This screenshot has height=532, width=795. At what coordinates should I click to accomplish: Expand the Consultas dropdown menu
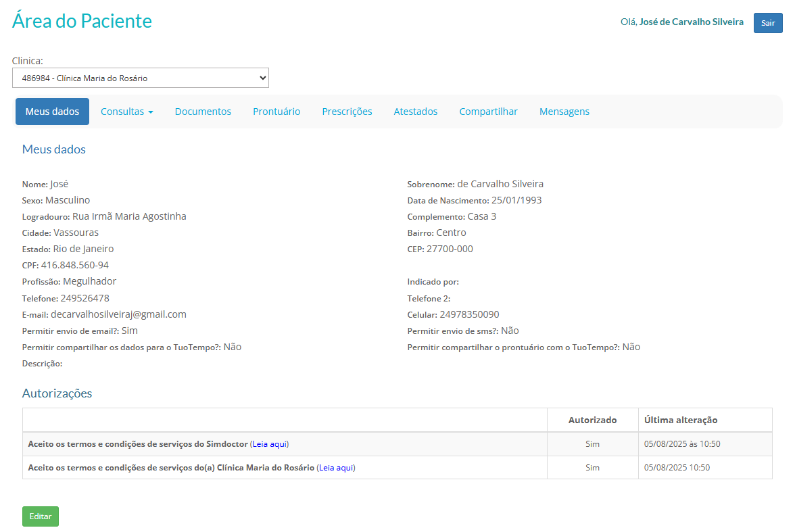point(127,112)
